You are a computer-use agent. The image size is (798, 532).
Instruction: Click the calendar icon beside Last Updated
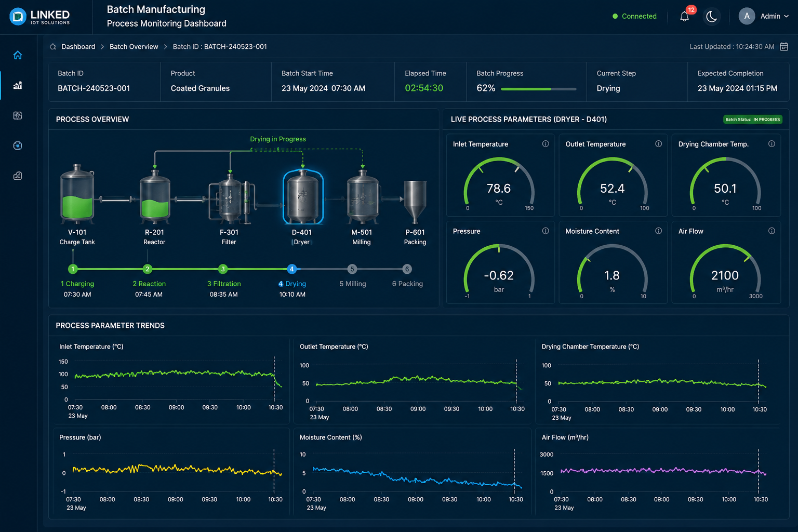coord(784,47)
